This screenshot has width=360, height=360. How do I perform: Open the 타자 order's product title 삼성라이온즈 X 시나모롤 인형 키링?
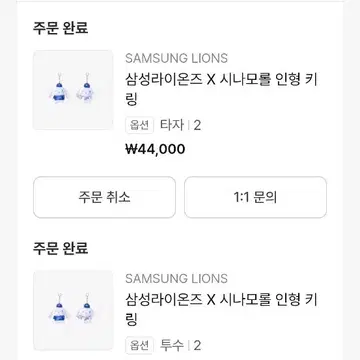(x=221, y=89)
